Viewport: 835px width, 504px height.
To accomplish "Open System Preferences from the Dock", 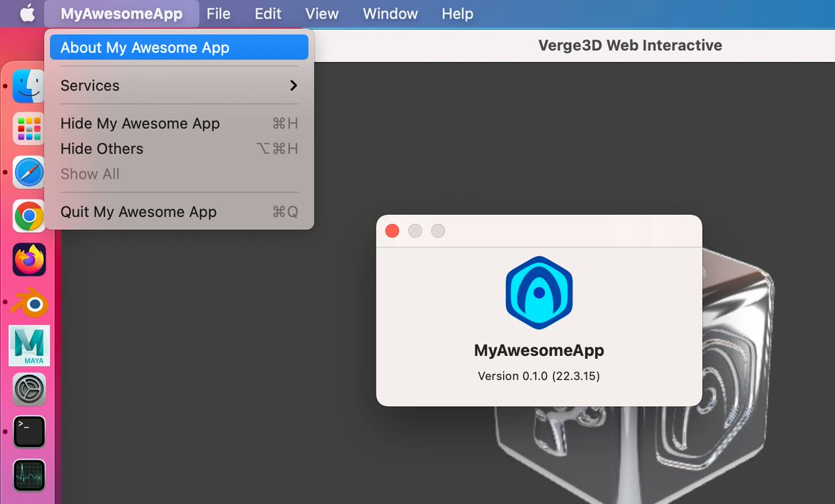I will (x=29, y=389).
